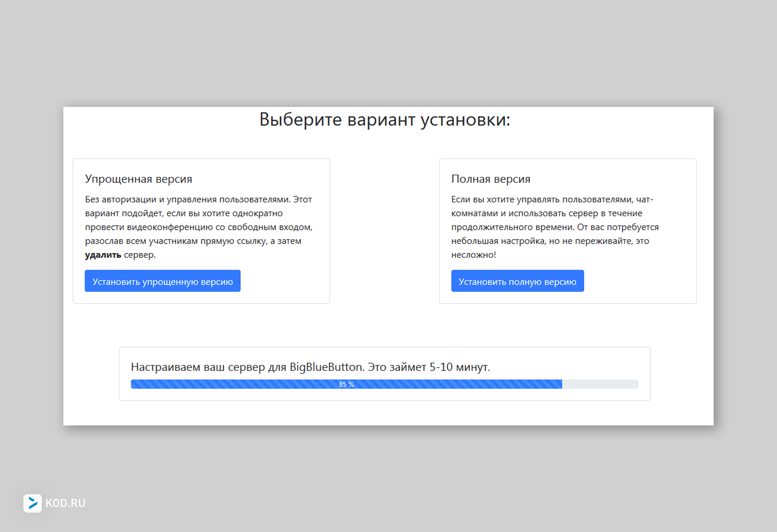Click the word 'несложно!' in full version card

pyautogui.click(x=473, y=255)
